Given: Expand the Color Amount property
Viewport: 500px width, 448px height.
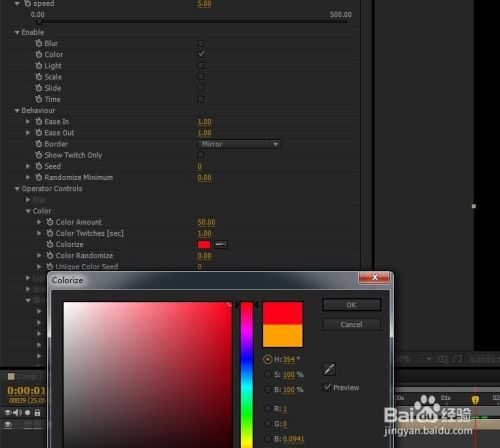Looking at the screenshot, I should [x=39, y=222].
